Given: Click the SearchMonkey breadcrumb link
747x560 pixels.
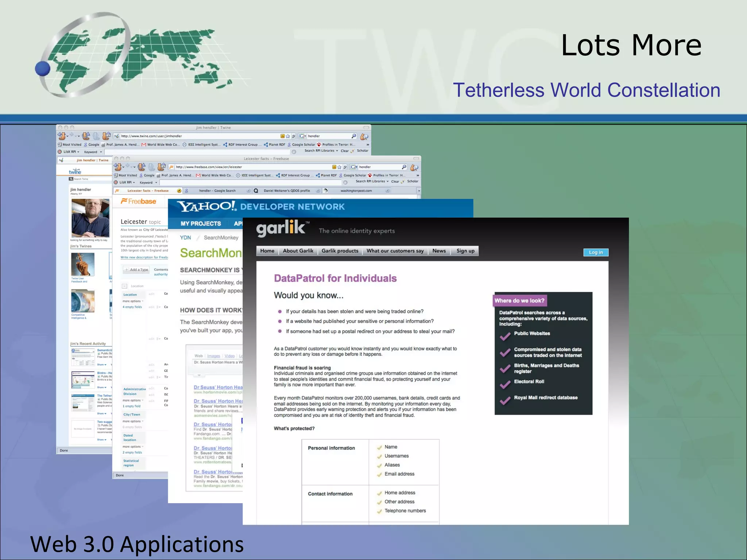Looking at the screenshot, I should click(x=221, y=238).
